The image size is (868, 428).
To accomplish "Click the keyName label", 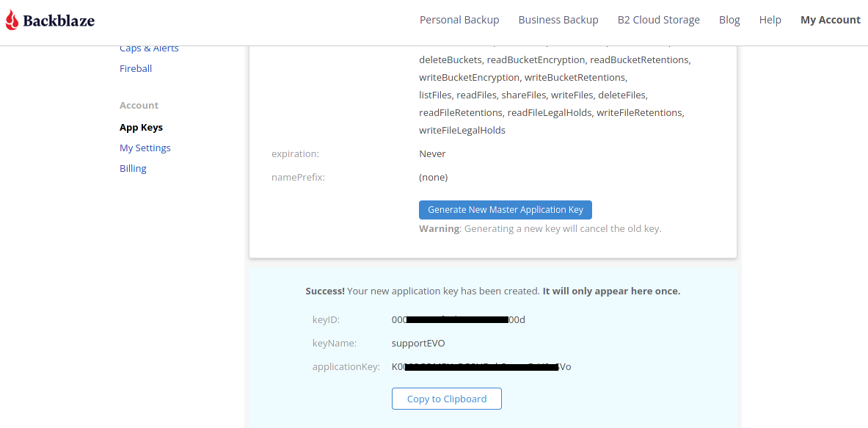I will [335, 344].
